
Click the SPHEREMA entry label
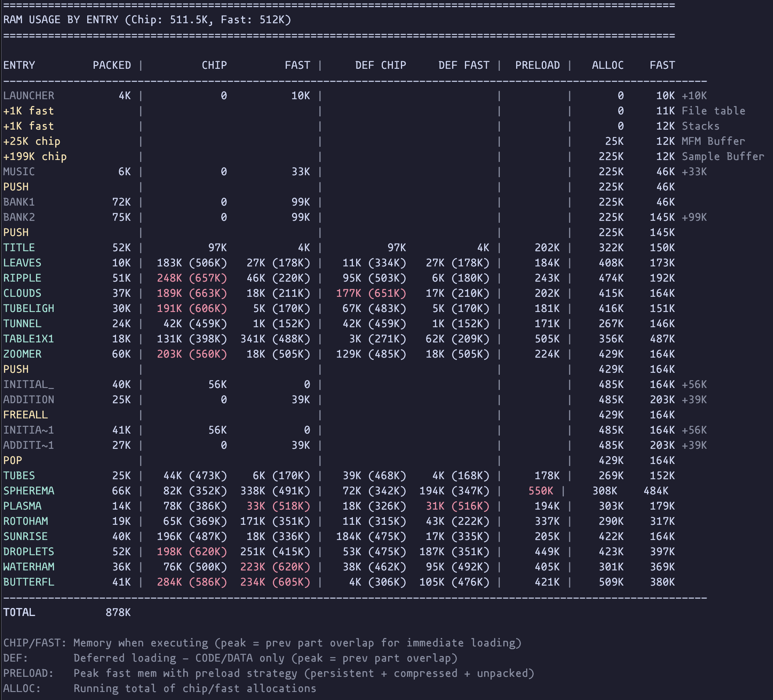(29, 491)
